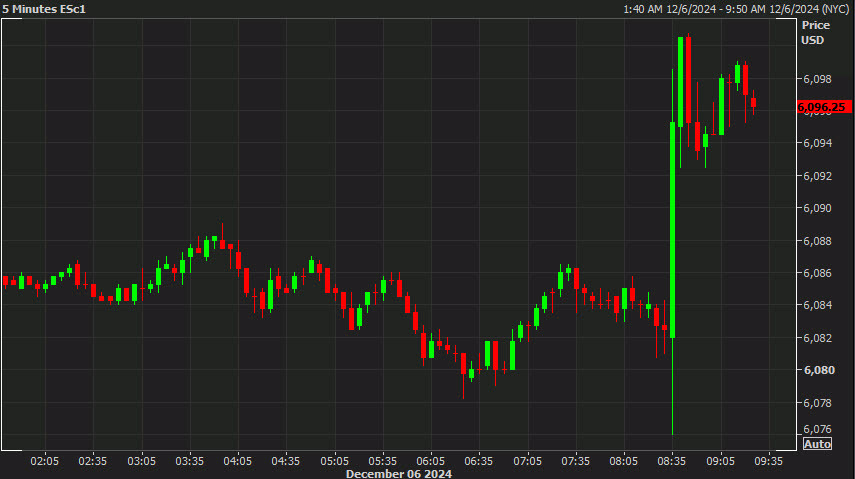855x479 pixels.
Task: Click the 02:05 time axis label
Action: click(x=45, y=461)
